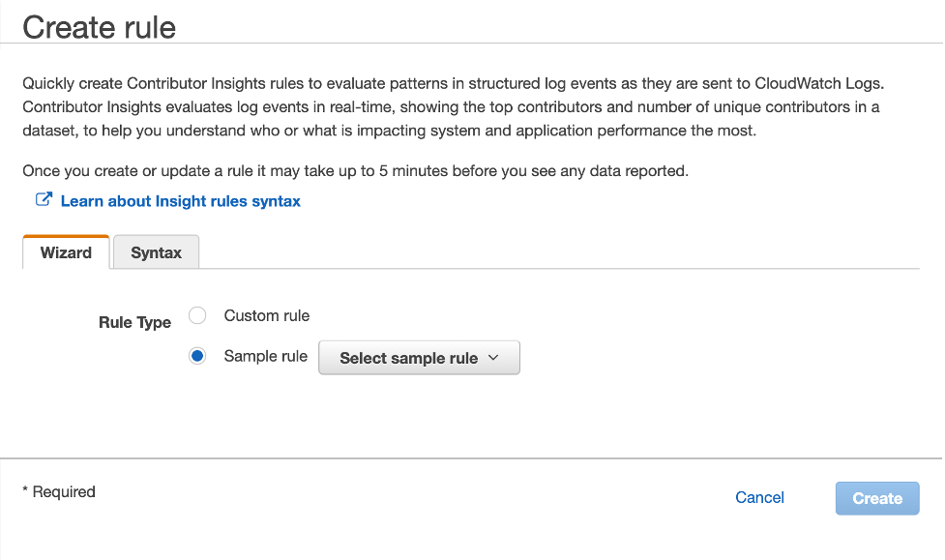
Task: Enable Custom rule as the Rule Type
Action: click(x=196, y=315)
